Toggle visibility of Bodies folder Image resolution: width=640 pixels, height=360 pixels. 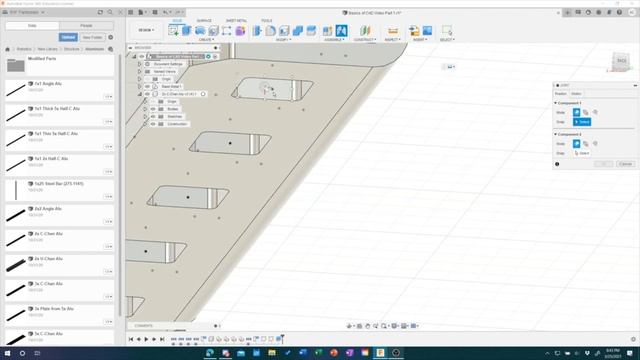[153, 109]
